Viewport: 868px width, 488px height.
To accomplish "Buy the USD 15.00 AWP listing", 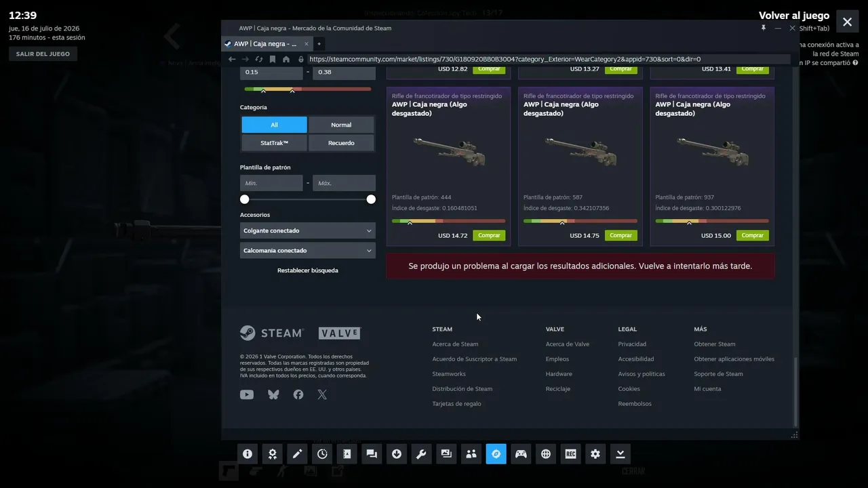I will [752, 235].
